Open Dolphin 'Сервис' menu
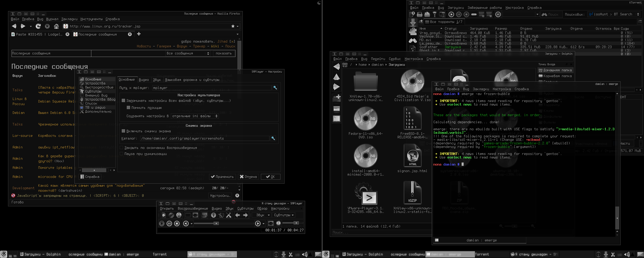 [395, 59]
